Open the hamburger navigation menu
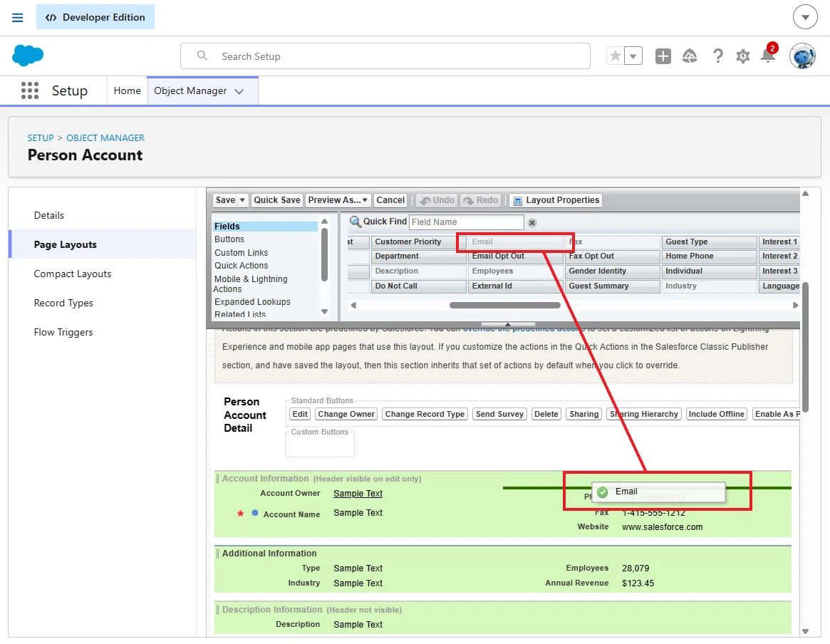Image resolution: width=830 pixels, height=644 pixels. coord(18,18)
